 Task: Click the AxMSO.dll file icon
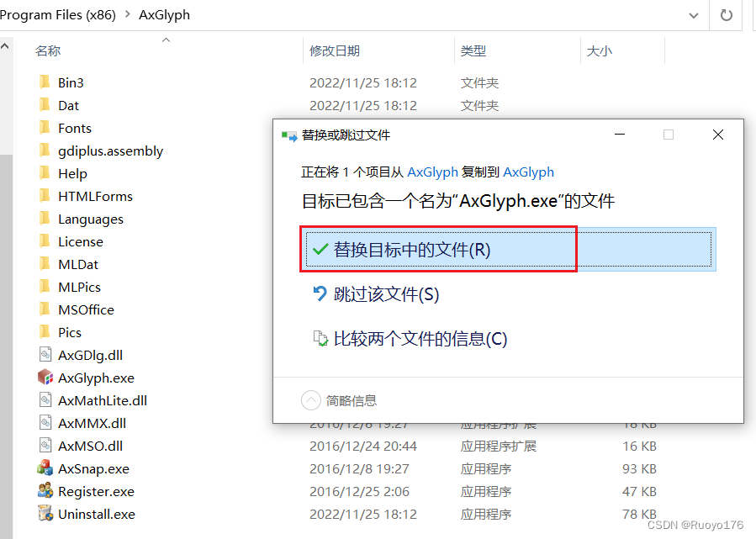point(45,446)
